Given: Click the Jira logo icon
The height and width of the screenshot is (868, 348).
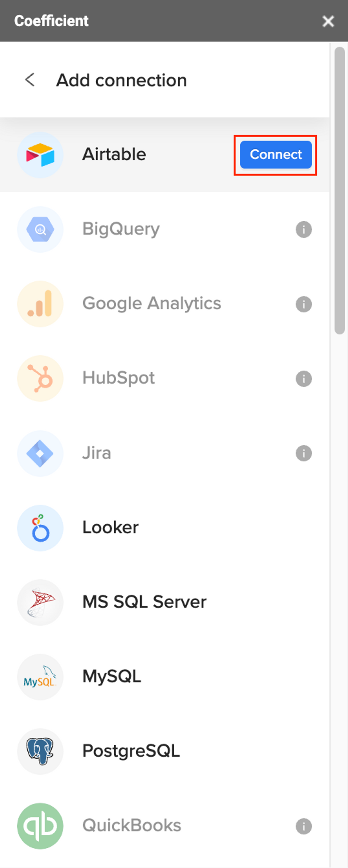Looking at the screenshot, I should click(40, 453).
